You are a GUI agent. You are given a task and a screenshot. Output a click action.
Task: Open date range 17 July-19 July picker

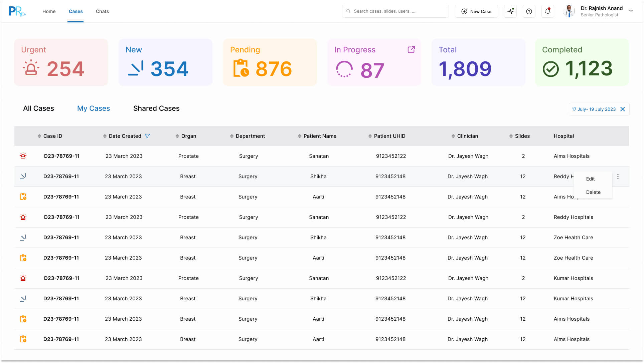593,109
